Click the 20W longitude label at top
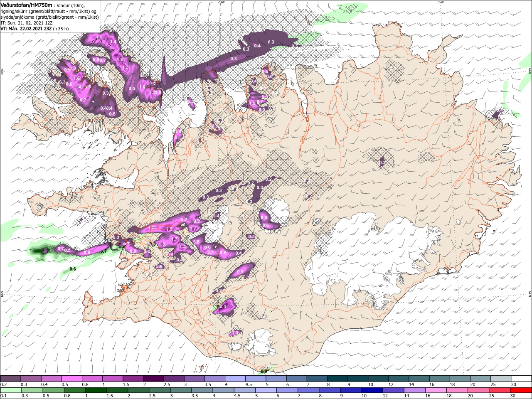532x399 pixels. (x=221, y=2)
